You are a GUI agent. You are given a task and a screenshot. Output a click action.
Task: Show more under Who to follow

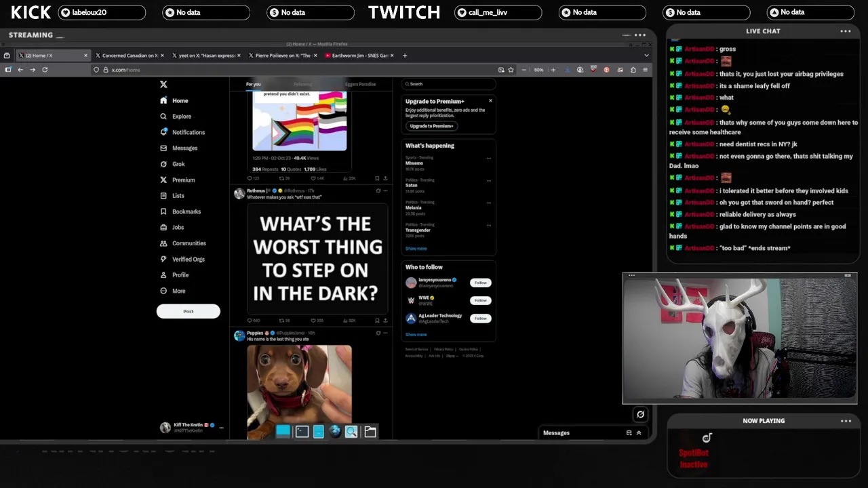416,335
